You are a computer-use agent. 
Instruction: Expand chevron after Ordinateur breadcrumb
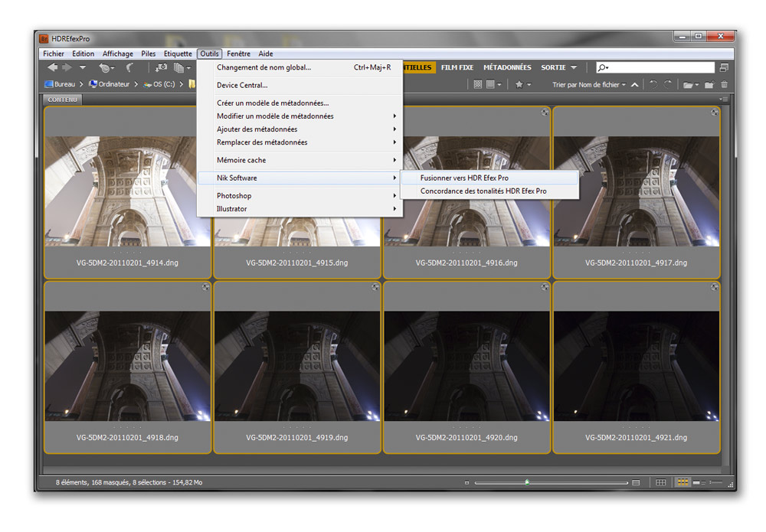[x=136, y=84]
